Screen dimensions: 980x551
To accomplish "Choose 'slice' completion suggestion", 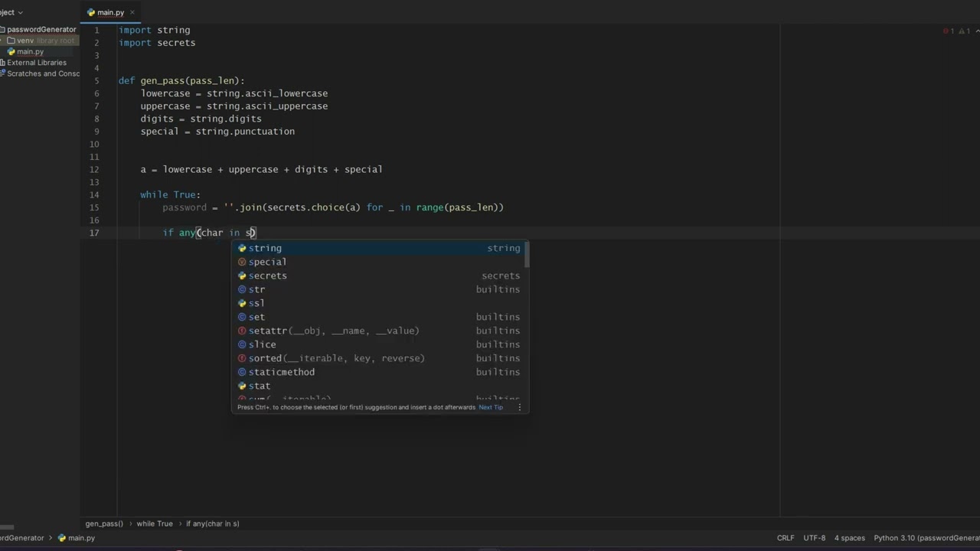I will 379,344.
